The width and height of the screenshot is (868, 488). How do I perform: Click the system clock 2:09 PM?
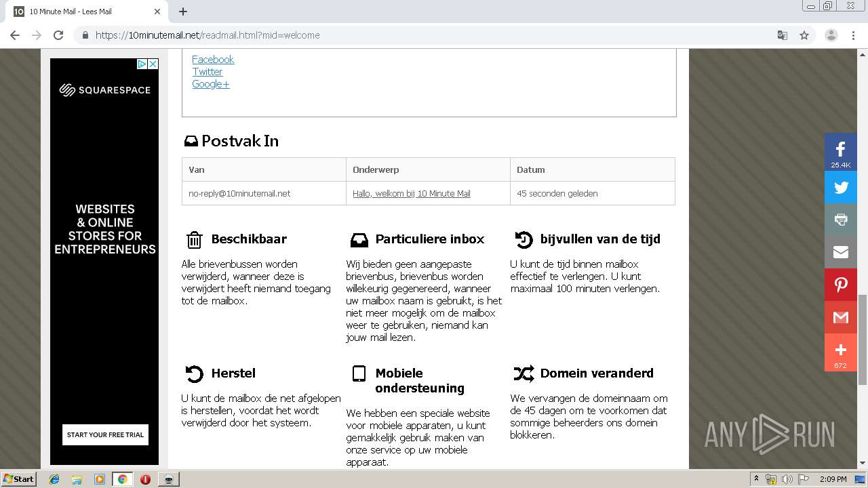(x=833, y=479)
